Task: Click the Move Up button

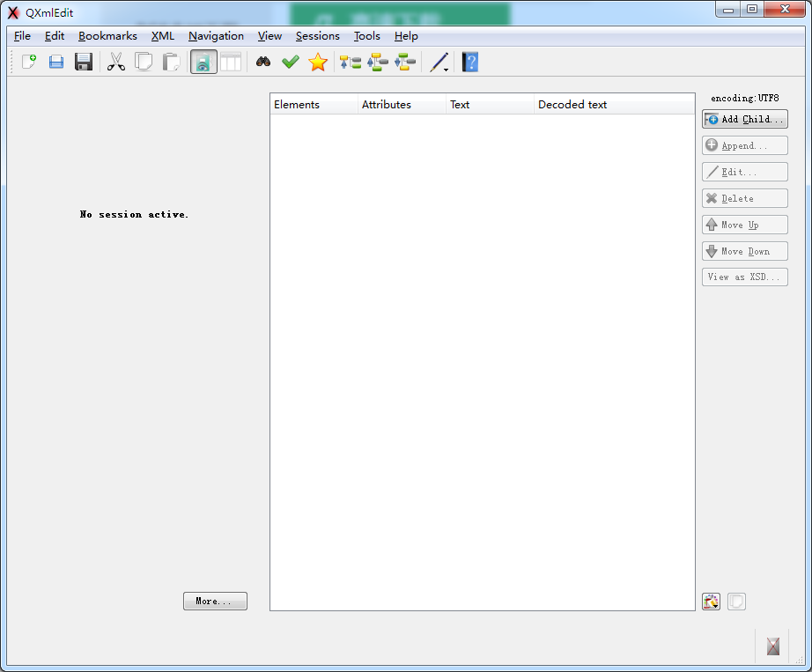Action: coord(745,225)
